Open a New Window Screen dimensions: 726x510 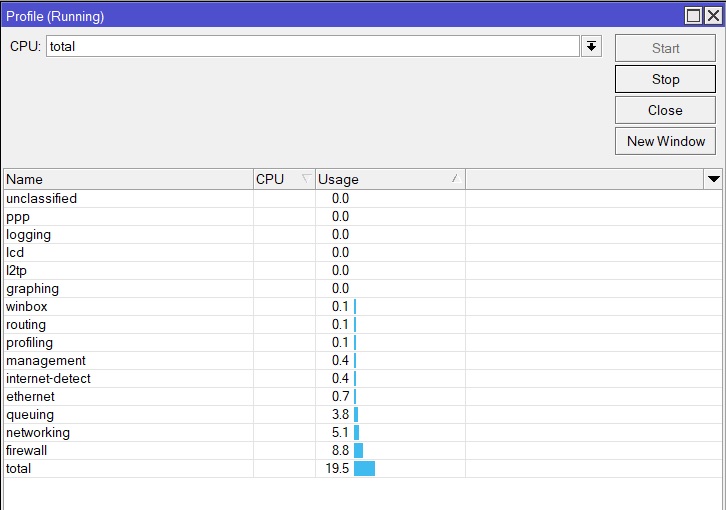(x=665, y=141)
